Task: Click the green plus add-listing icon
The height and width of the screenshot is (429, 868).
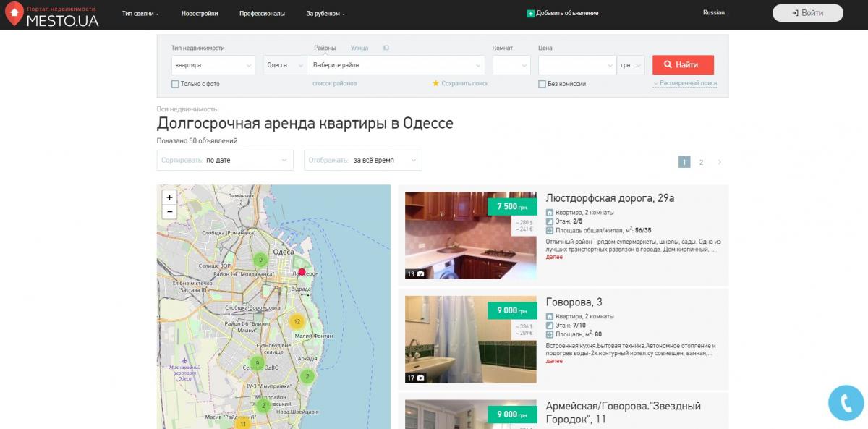Action: [530, 13]
